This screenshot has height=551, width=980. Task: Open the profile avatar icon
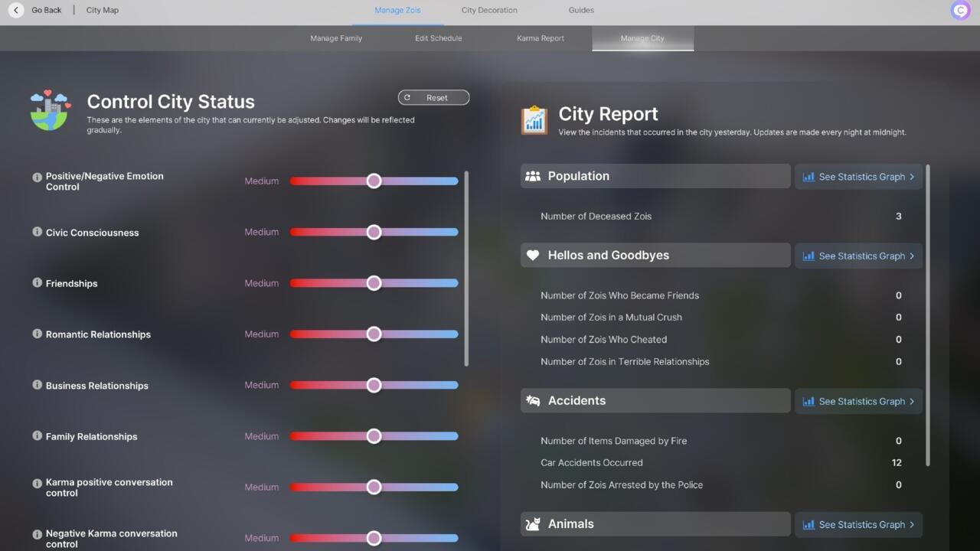(959, 10)
